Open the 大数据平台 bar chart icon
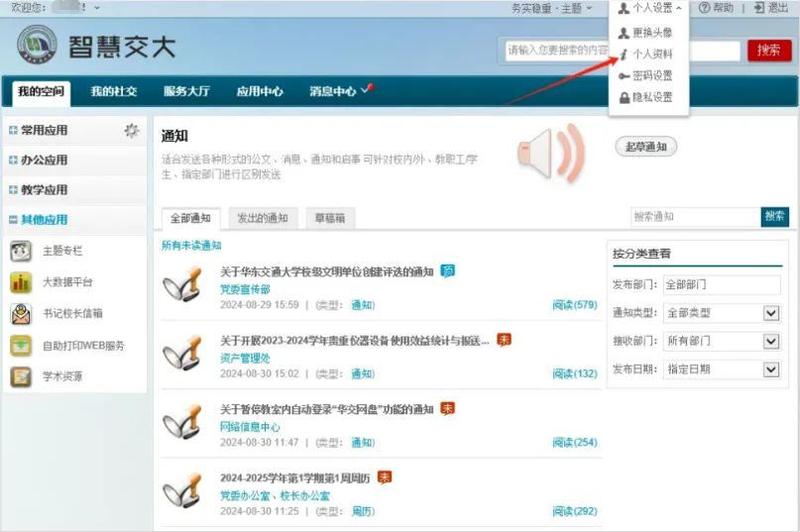The image size is (800, 532). (21, 282)
